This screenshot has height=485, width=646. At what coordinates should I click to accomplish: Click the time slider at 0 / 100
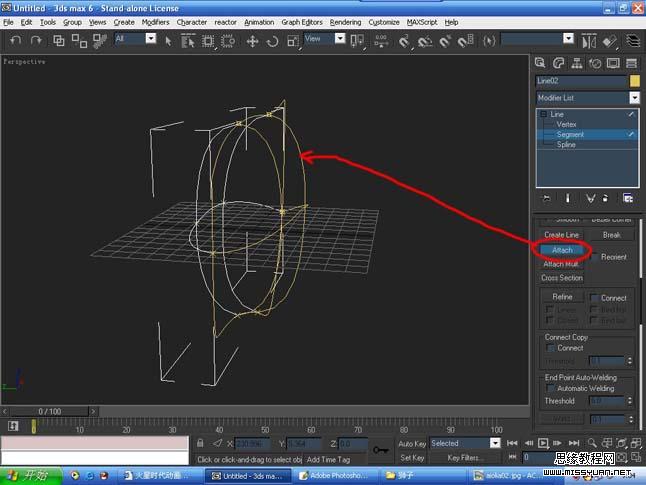(49, 411)
